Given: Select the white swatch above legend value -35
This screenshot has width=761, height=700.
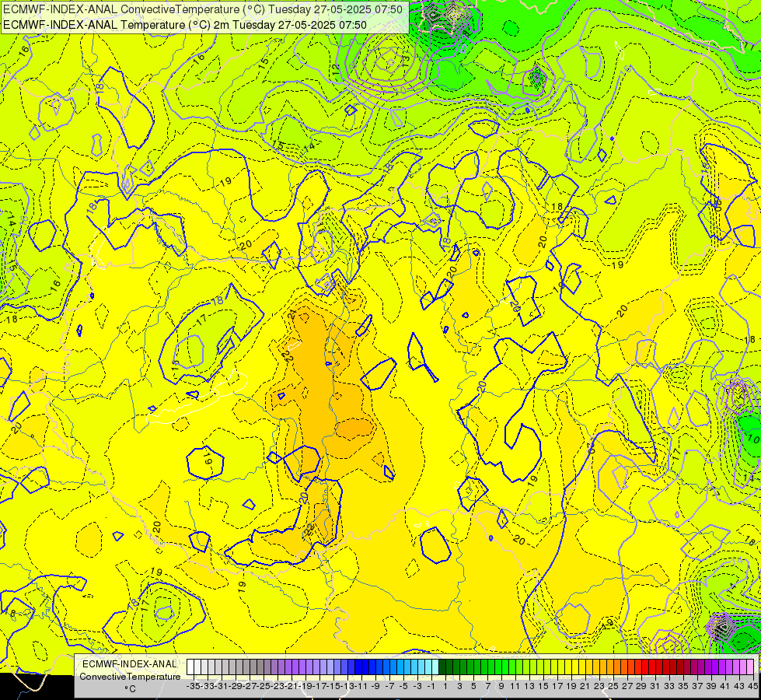Looking at the screenshot, I should click(190, 667).
